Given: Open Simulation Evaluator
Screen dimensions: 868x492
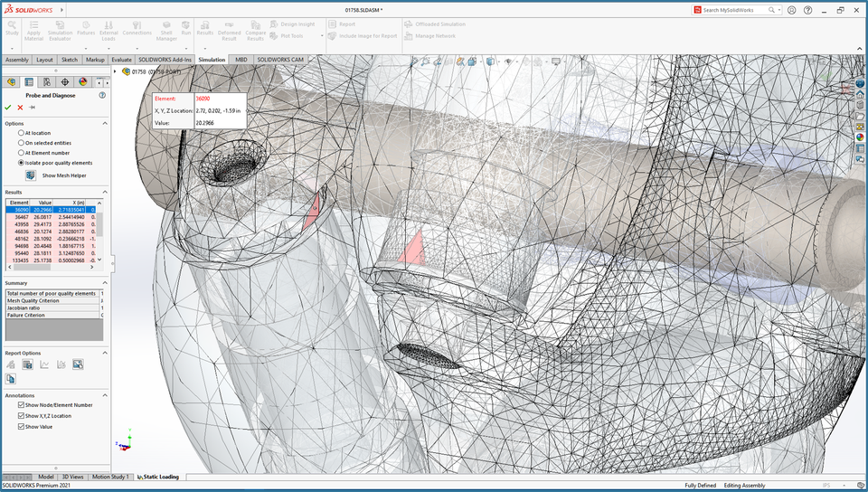Looking at the screenshot, I should (60, 31).
